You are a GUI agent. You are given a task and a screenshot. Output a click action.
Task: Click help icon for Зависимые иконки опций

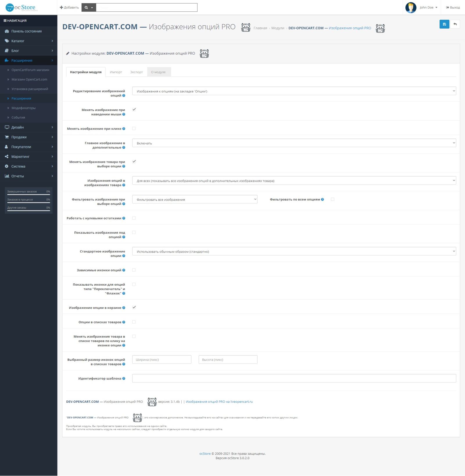[x=124, y=270]
